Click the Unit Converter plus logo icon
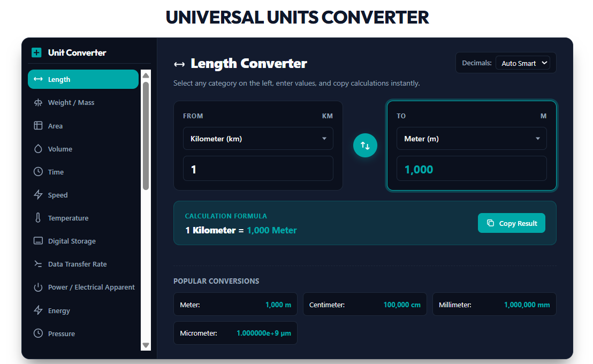 (x=36, y=52)
